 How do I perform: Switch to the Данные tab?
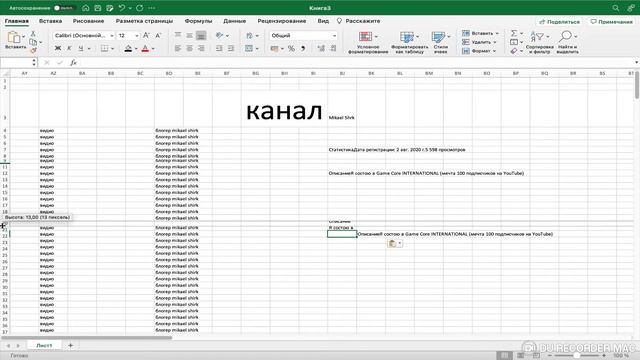pyautogui.click(x=235, y=21)
